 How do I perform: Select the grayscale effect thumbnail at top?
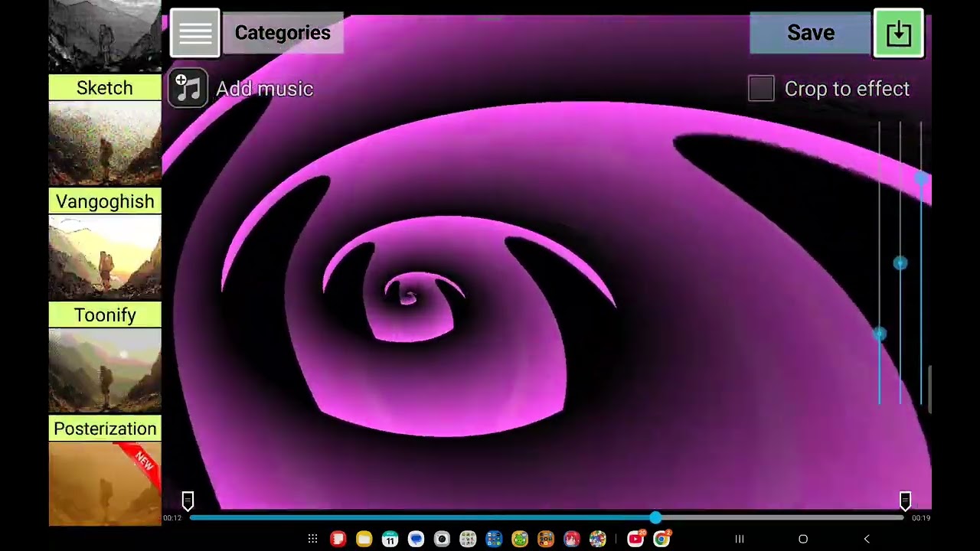point(105,35)
